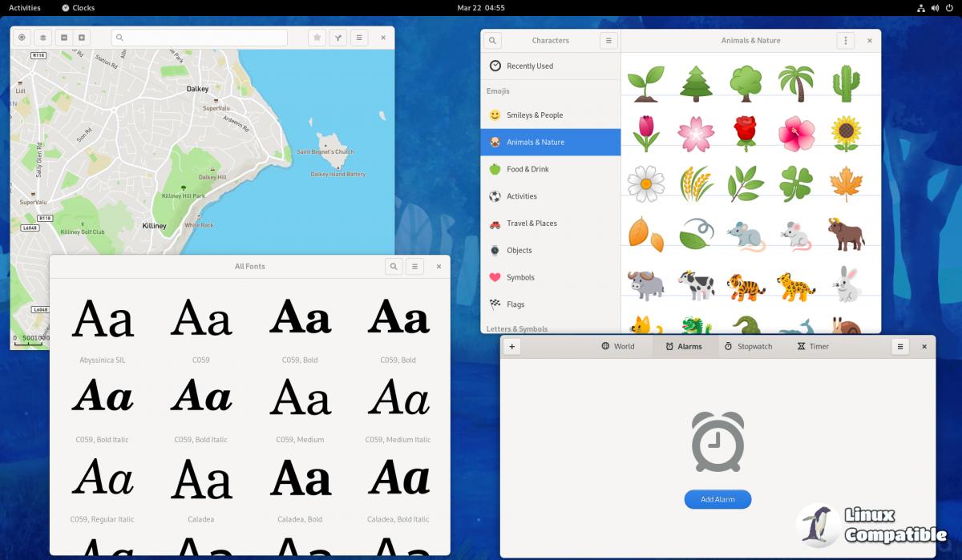Switch to the Timer tab in Clocks
This screenshot has height=560, width=962.
pos(813,346)
